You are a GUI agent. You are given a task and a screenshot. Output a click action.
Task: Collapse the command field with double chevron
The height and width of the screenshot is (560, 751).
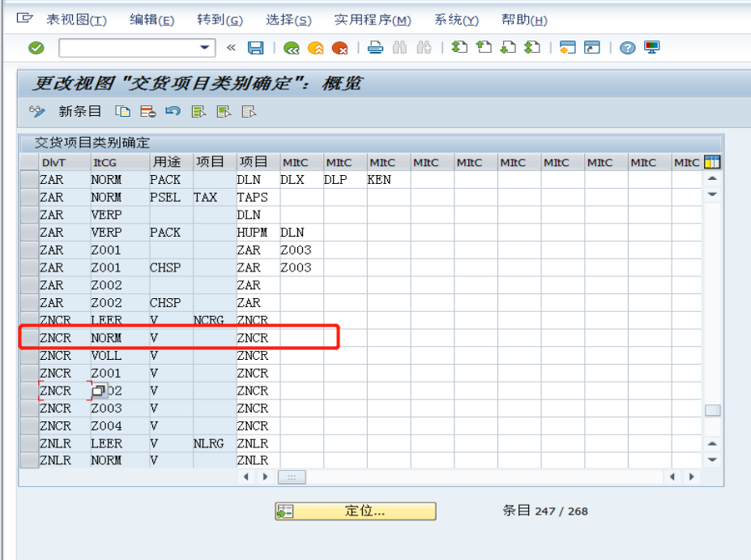pos(231,48)
